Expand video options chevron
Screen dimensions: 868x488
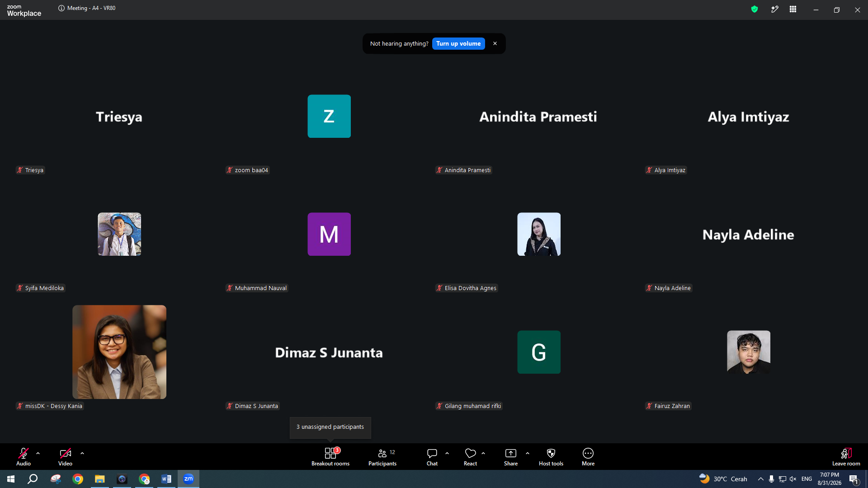click(x=82, y=453)
